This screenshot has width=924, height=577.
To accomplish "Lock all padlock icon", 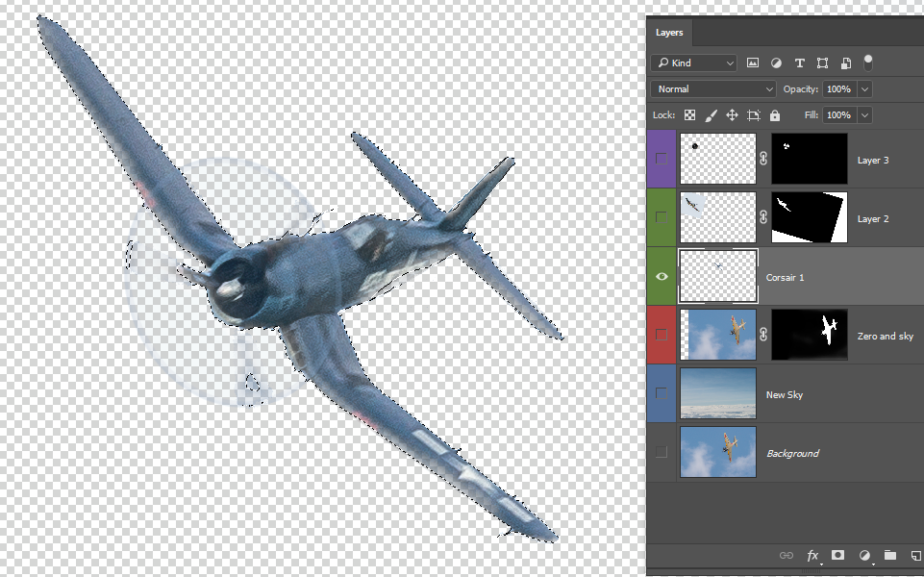I will coord(774,115).
